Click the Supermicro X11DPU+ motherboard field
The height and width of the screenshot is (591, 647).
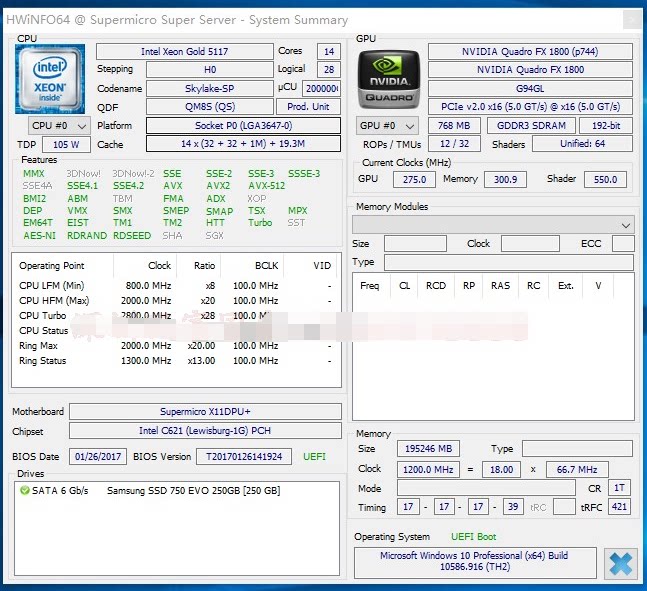click(x=205, y=411)
